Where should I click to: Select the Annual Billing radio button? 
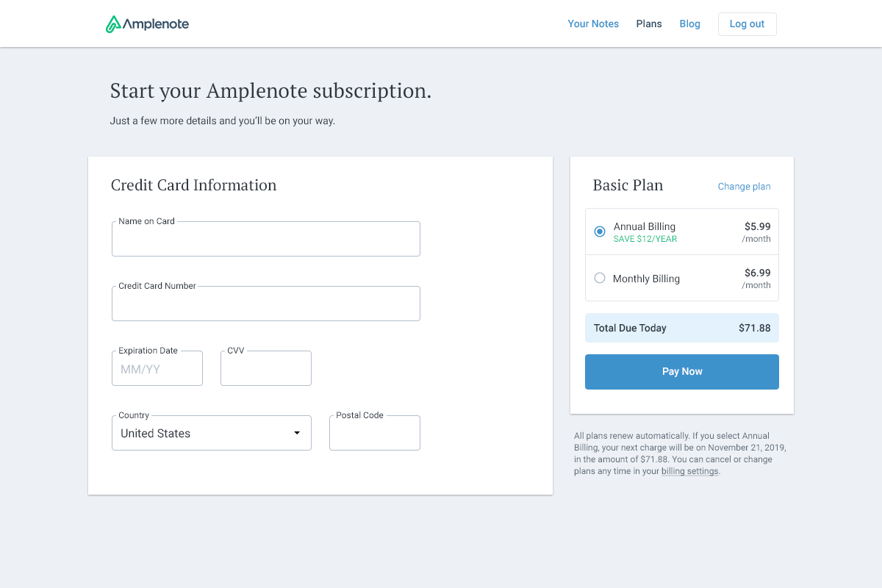(600, 232)
